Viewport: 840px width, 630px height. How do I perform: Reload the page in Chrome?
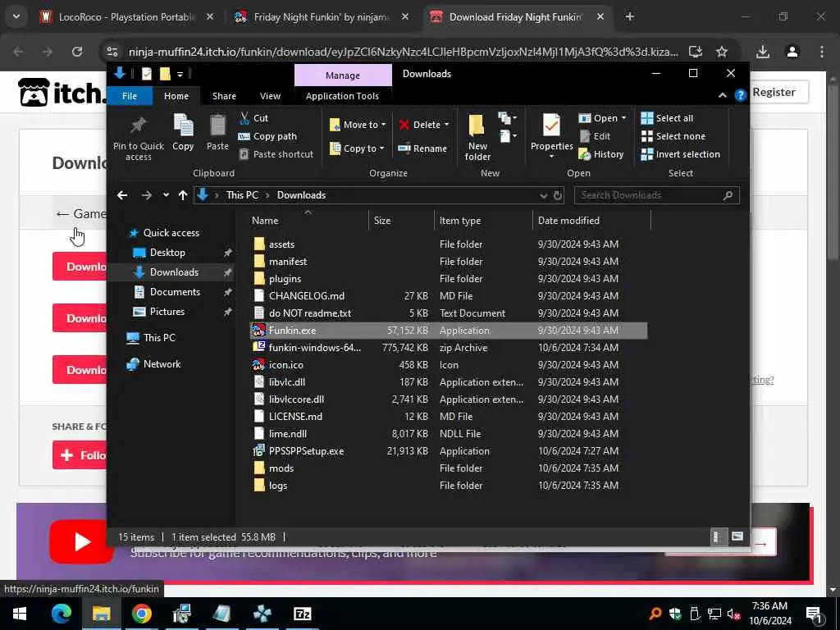77,52
